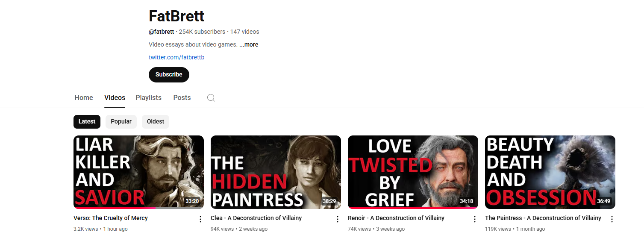Open three-dot menu for Renoir video
Screen dimensions: 644x241
coord(475,219)
